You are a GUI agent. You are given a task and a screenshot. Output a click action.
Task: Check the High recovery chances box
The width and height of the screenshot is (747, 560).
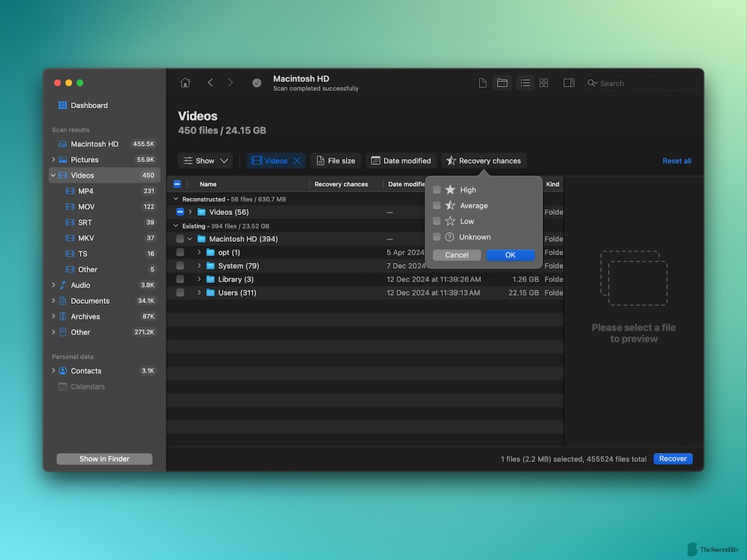pyautogui.click(x=437, y=190)
